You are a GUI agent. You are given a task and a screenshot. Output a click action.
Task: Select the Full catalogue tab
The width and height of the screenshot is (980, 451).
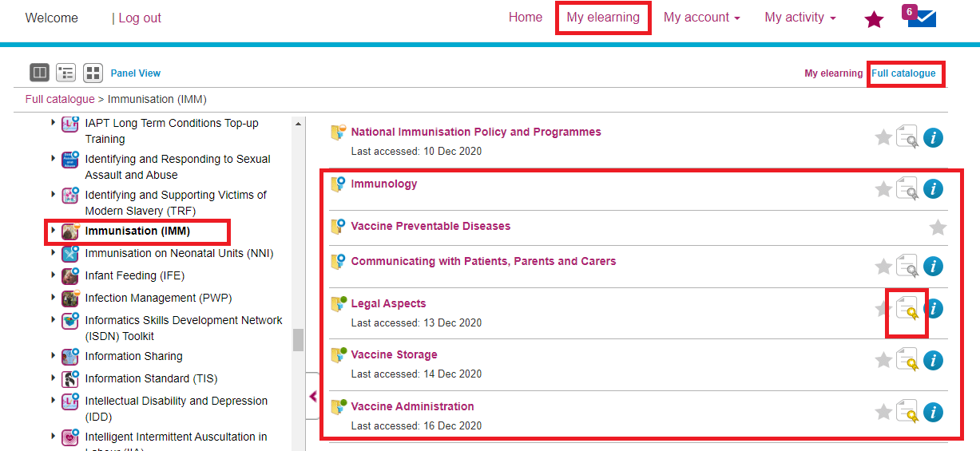(903, 73)
